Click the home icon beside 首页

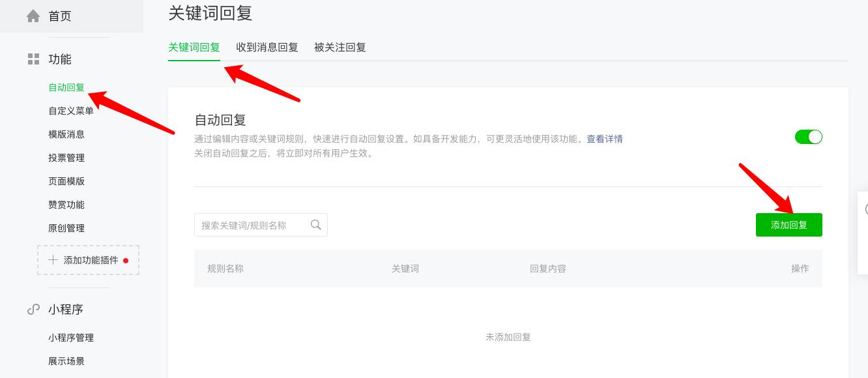coord(33,16)
